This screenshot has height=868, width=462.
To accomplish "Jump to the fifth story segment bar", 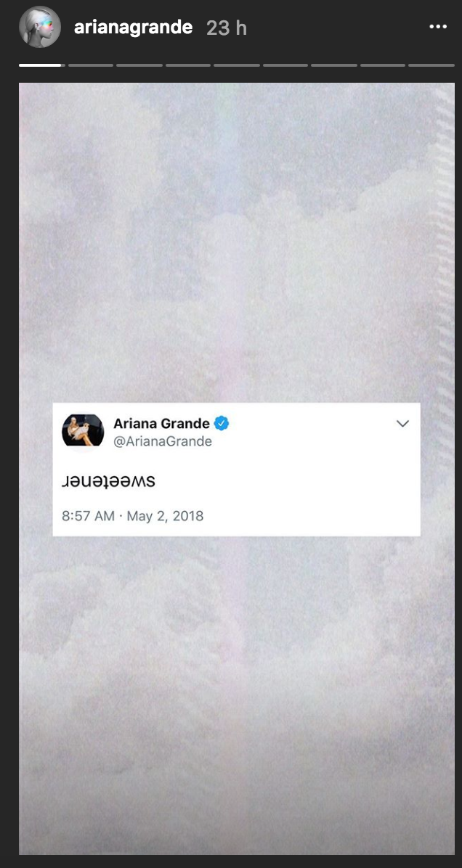I will click(x=237, y=65).
